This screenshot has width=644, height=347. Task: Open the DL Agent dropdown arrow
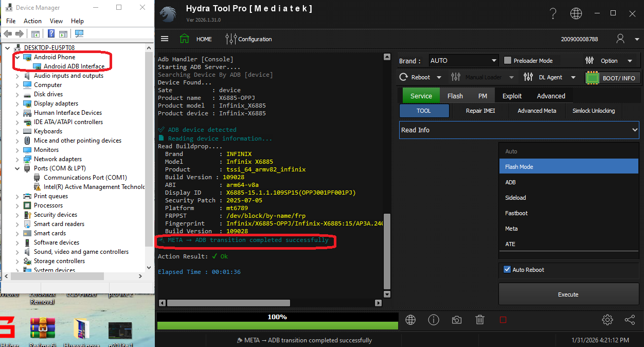coord(573,77)
